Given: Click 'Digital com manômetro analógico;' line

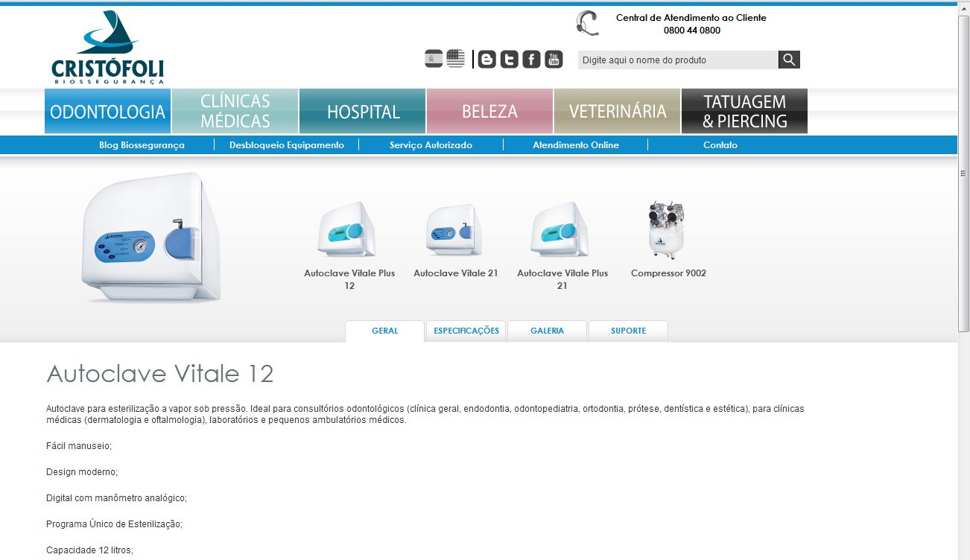Looking at the screenshot, I should pyautogui.click(x=116, y=498).
